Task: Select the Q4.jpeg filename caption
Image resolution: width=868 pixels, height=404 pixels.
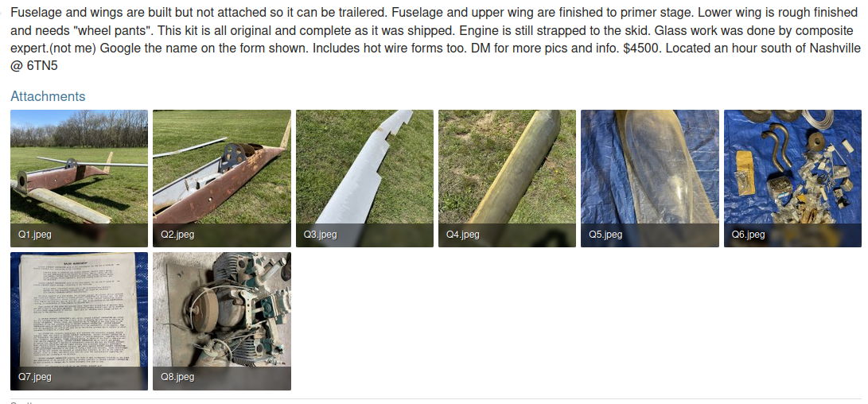Action: click(463, 235)
